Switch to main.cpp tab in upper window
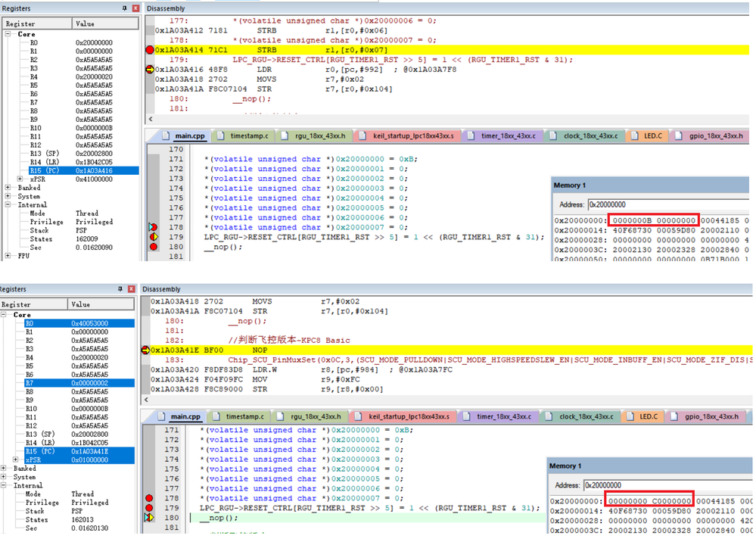The height and width of the screenshot is (536, 756). click(x=184, y=136)
